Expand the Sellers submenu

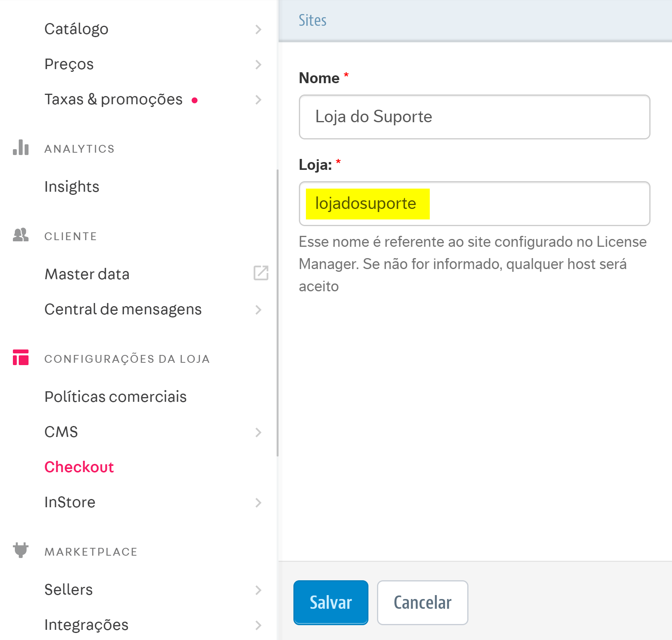pos(258,590)
